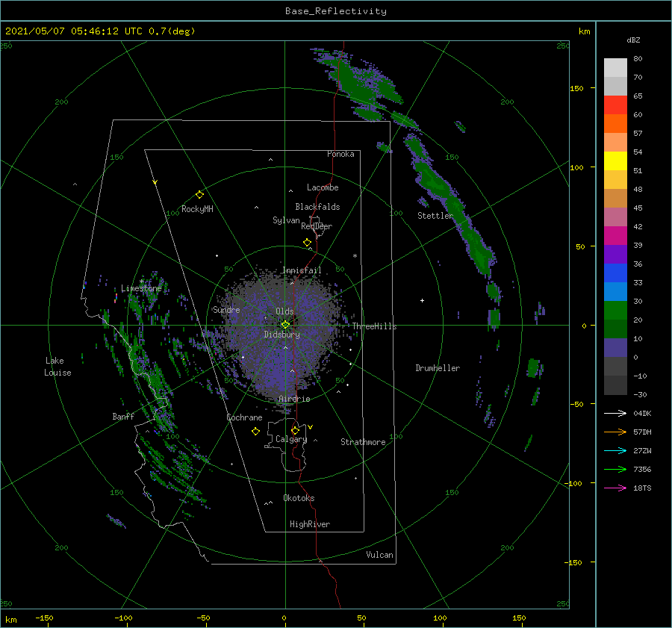Image resolution: width=672 pixels, height=628 pixels.
Task: Click the red 60 dBZ color swatch
Action: click(x=615, y=105)
